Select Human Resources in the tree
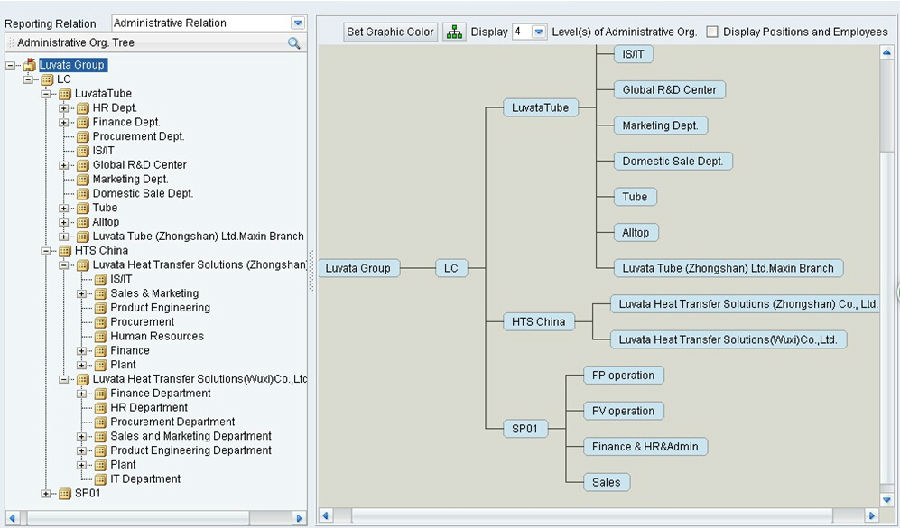900x528 pixels. click(156, 336)
